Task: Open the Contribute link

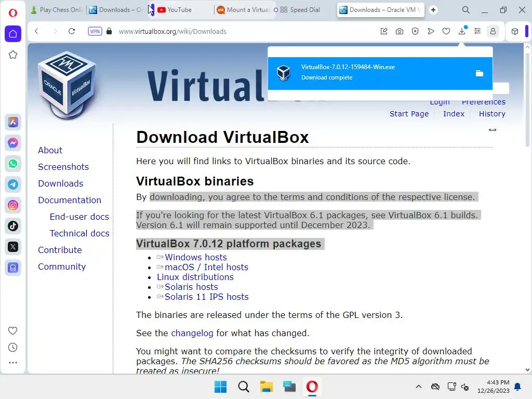Action: pyautogui.click(x=60, y=250)
